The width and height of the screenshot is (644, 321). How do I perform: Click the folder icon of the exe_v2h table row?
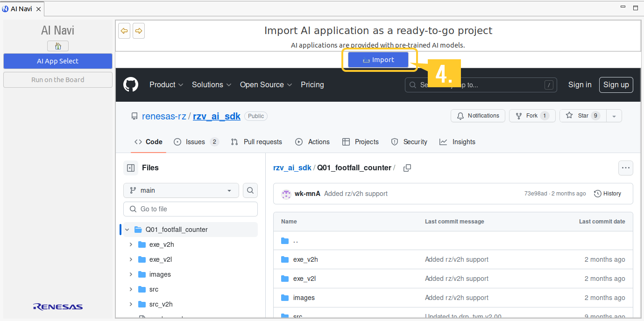tap(285, 259)
